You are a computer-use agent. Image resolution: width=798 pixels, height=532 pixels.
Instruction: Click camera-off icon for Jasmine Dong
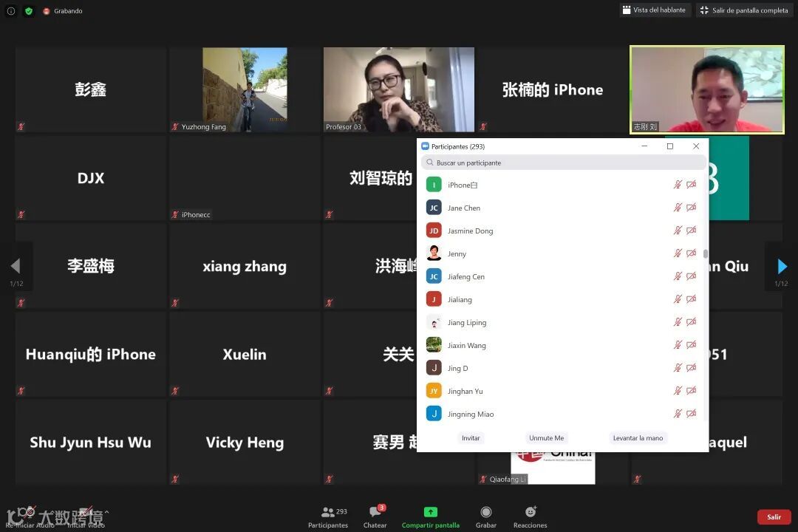(691, 231)
